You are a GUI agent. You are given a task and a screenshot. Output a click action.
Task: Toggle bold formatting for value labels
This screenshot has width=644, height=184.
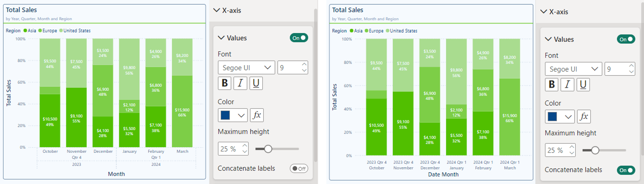tap(224, 84)
